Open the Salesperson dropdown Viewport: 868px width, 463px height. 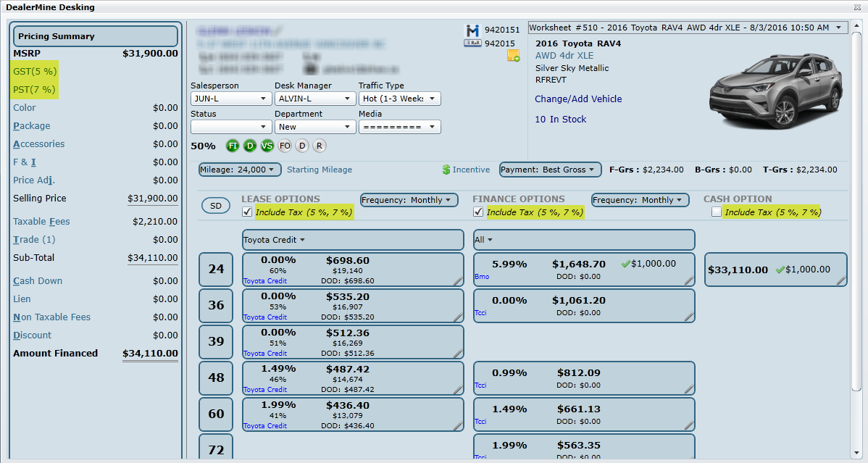click(x=230, y=99)
